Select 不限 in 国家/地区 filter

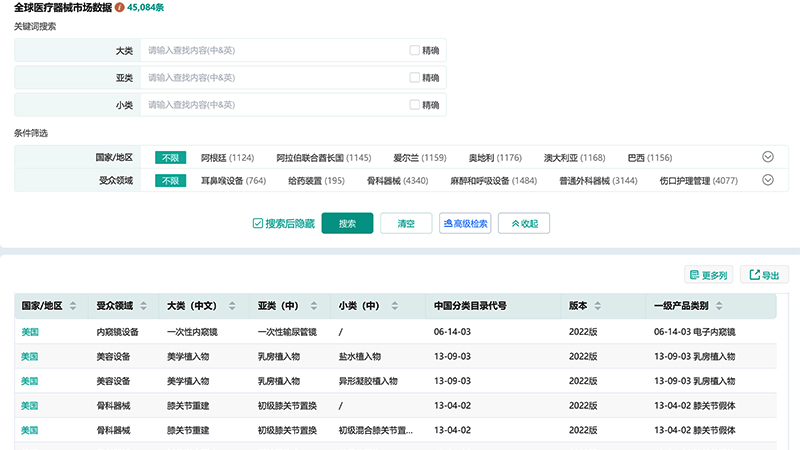[170, 158]
